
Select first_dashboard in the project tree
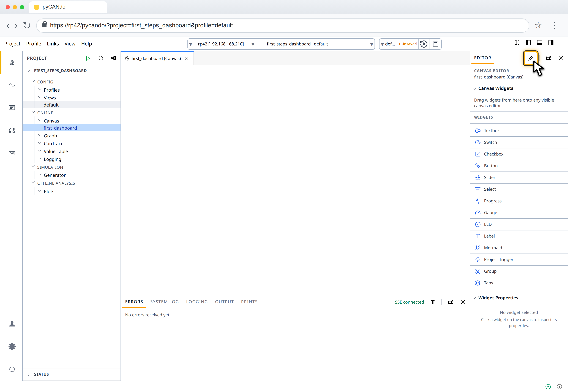point(72,128)
